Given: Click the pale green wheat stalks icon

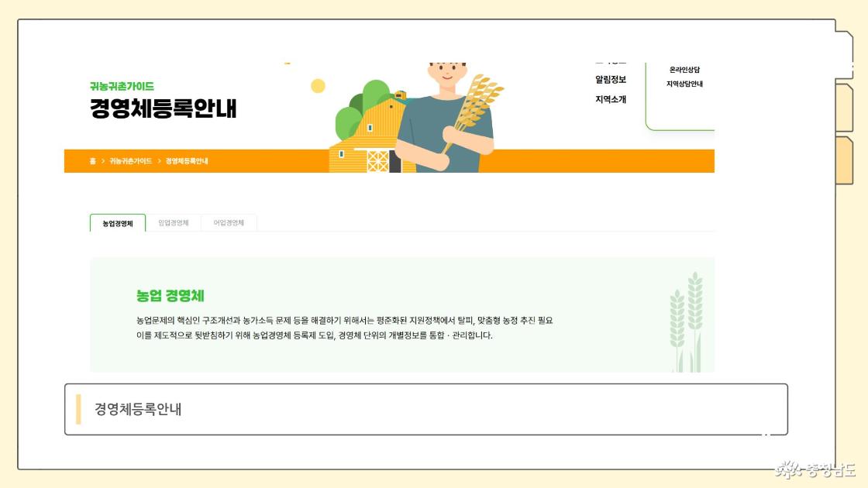Looking at the screenshot, I should [687, 322].
